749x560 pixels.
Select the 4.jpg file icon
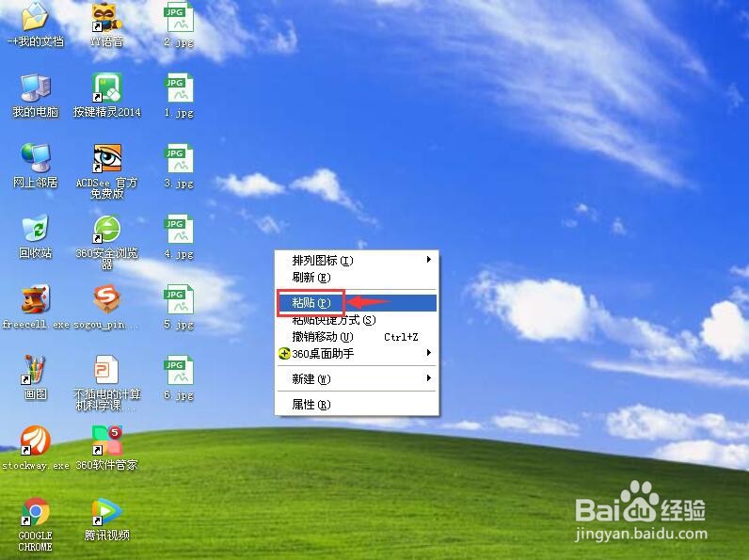point(179,230)
